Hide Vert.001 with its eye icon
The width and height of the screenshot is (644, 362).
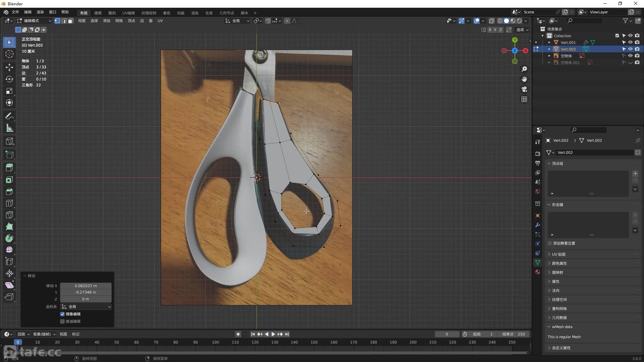point(630,42)
